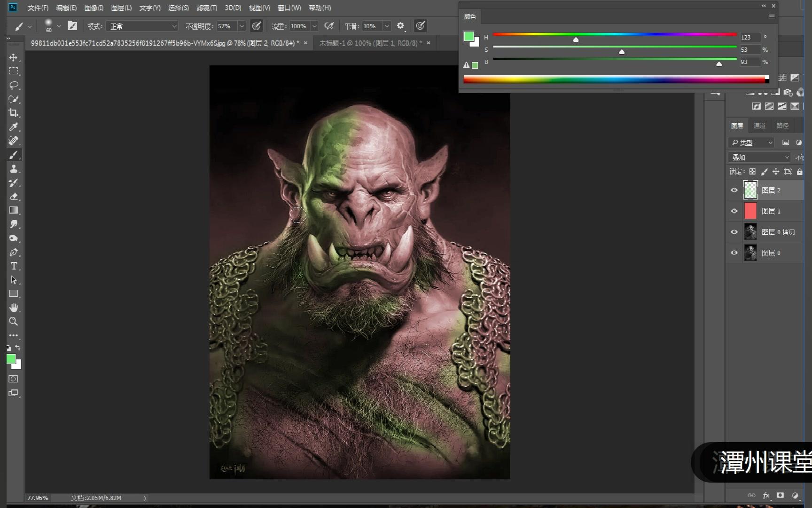
Task: Select the Rectangle shape tool
Action: coord(13,294)
